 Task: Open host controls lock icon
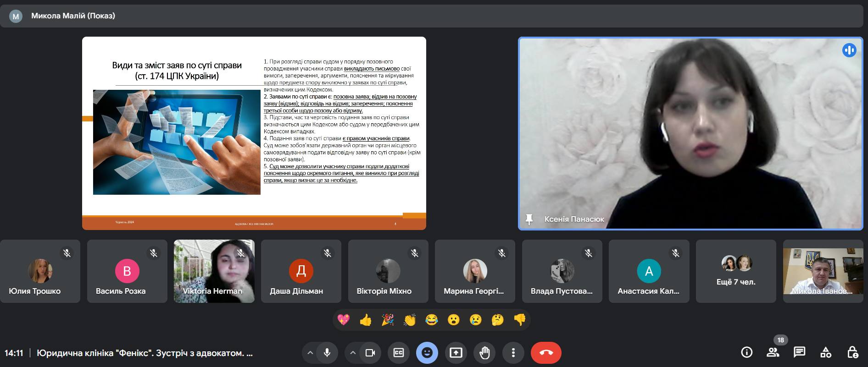coord(852,352)
